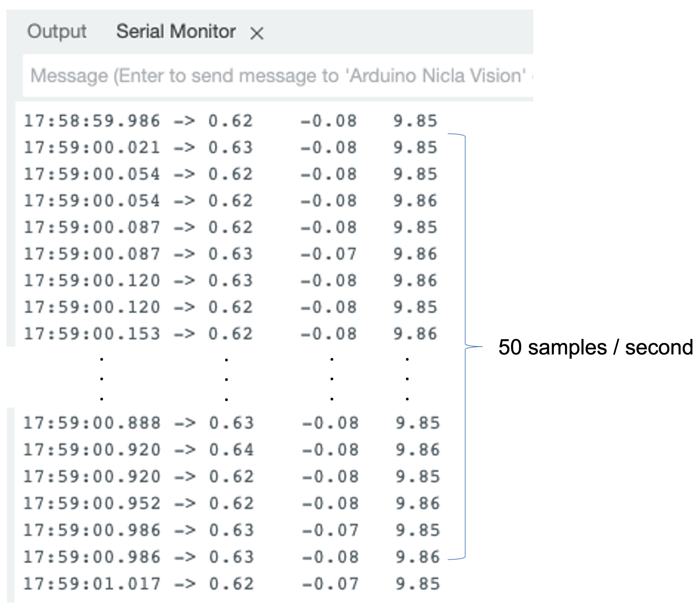The image size is (700, 610).
Task: Click the 17:59:00.888 timestamp
Action: (x=92, y=424)
